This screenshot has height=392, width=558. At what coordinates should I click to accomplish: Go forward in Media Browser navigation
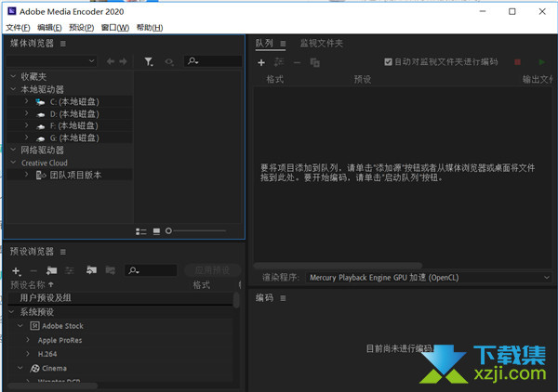coord(123,61)
